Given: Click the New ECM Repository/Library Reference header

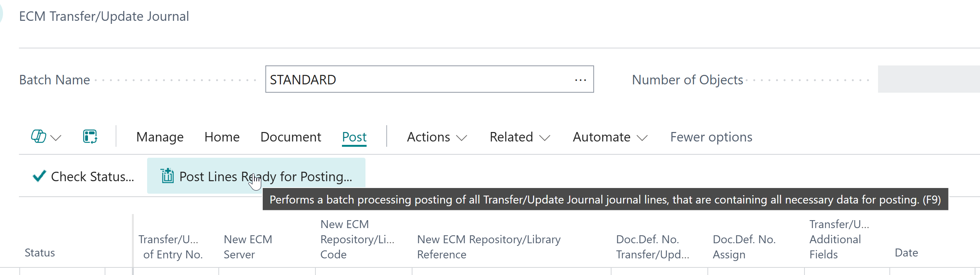Looking at the screenshot, I should [x=488, y=247].
